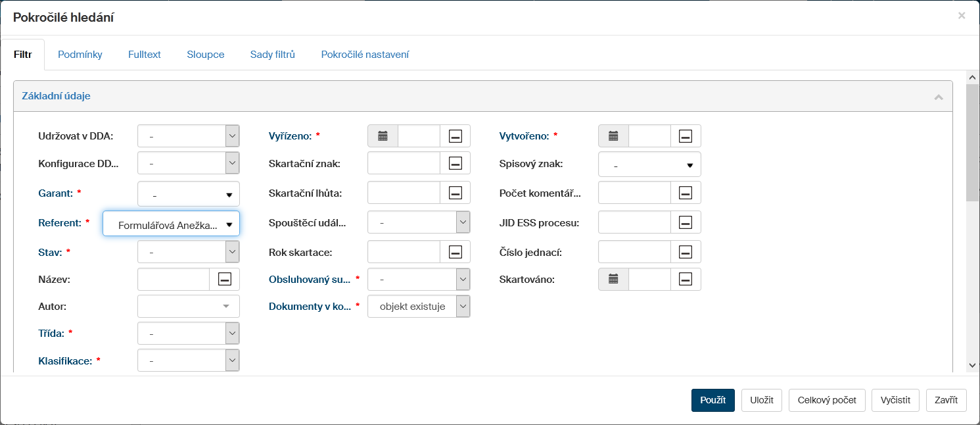Open the Referent dropdown showing Formulářová Anežka

(x=171, y=224)
